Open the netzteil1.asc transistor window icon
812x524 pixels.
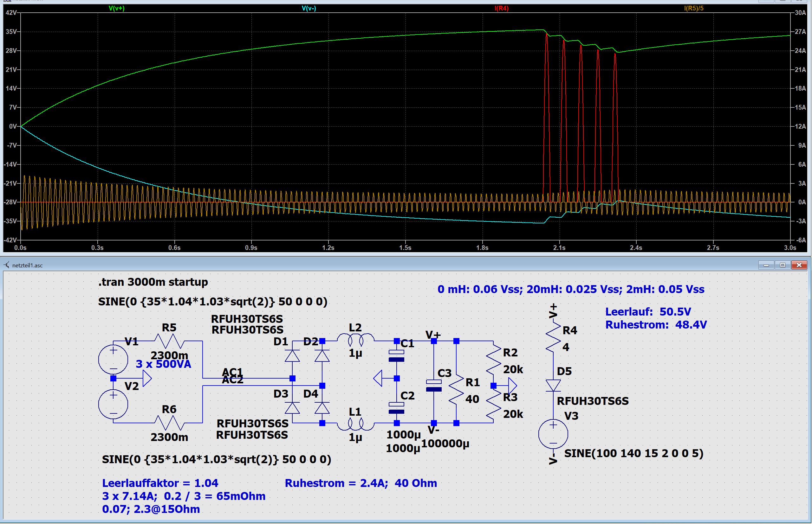(6, 265)
